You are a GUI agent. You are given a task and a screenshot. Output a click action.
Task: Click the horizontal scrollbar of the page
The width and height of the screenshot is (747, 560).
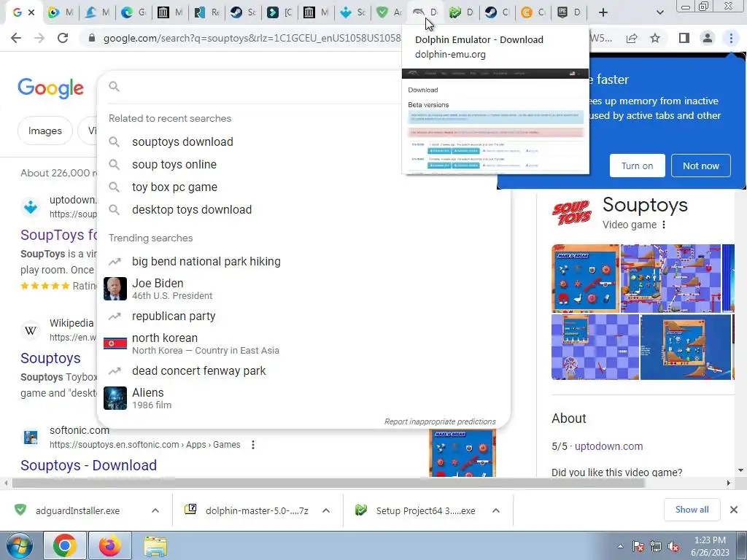pos(328,483)
